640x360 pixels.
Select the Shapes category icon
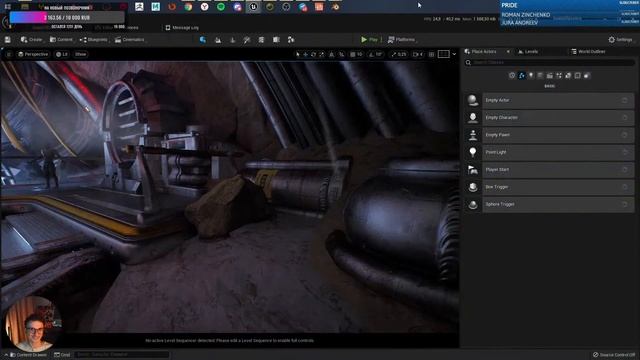coord(540,76)
